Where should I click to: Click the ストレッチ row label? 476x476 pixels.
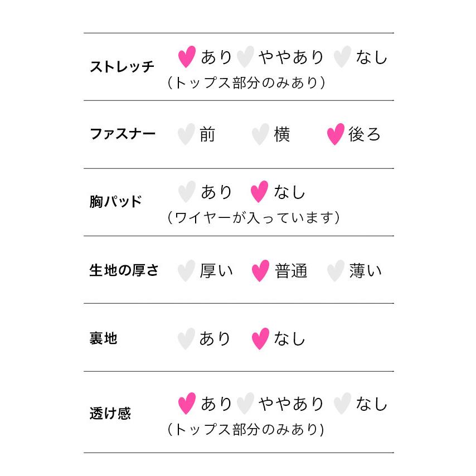(x=122, y=67)
